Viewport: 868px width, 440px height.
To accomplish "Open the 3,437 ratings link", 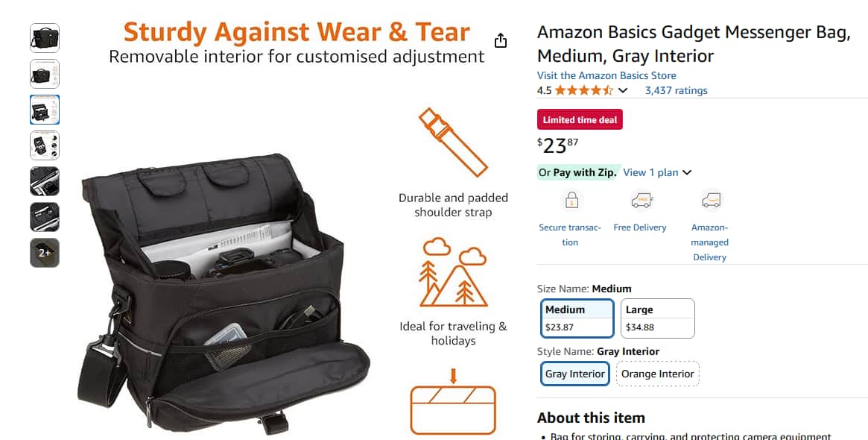I will [676, 90].
